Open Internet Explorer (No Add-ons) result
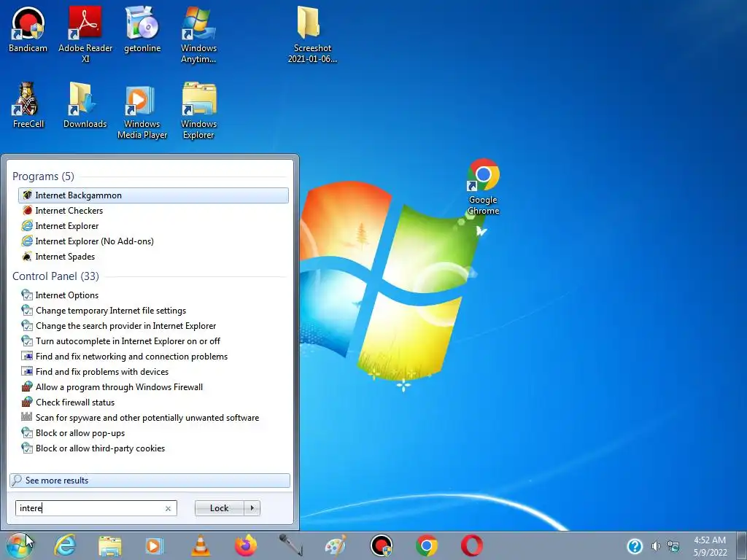The height and width of the screenshot is (560, 747). coord(153,241)
